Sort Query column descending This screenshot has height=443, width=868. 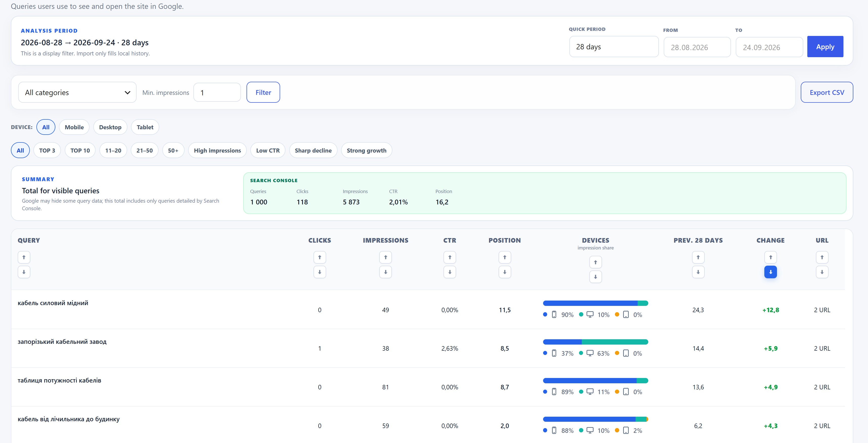(x=24, y=272)
